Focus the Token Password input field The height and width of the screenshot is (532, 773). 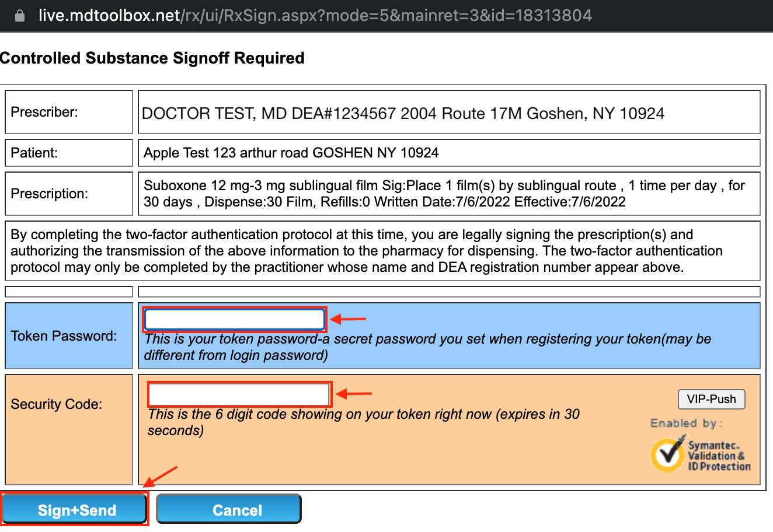coord(235,320)
